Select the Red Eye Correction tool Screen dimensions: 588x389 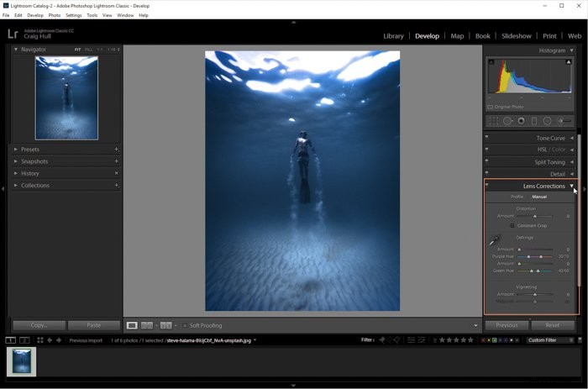[521, 121]
